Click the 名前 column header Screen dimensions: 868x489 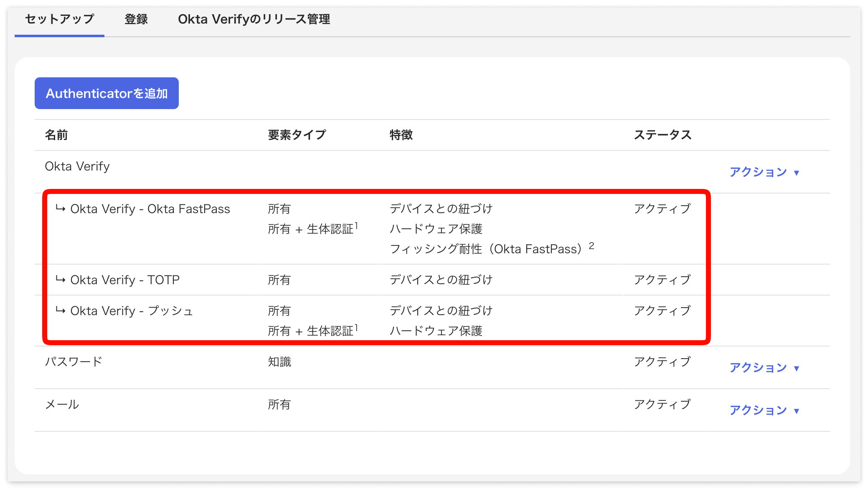click(56, 135)
